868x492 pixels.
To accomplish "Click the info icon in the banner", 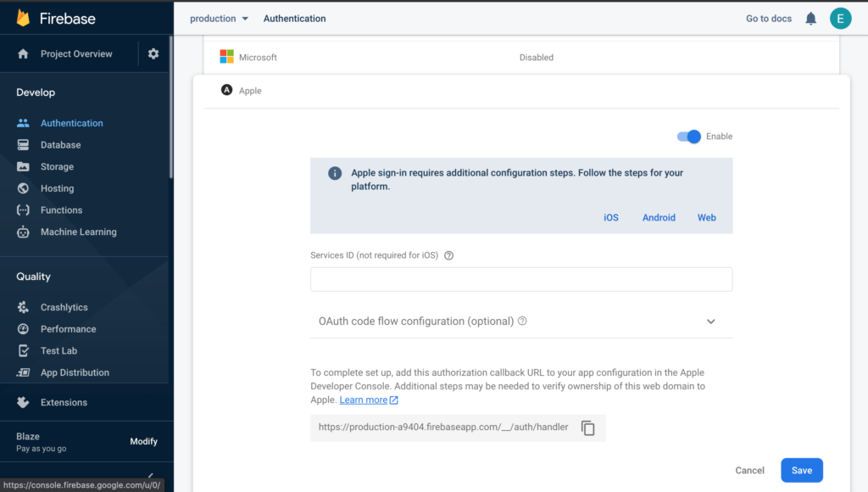I will pos(335,173).
